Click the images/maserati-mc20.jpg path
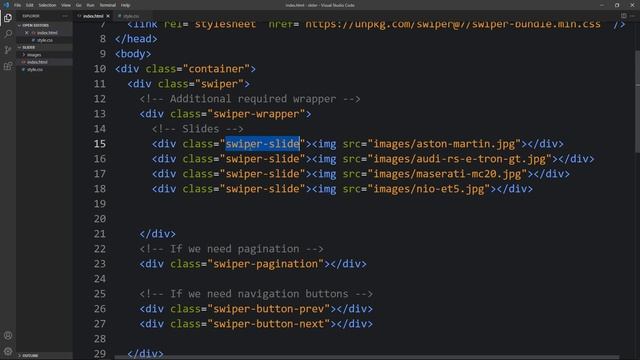This screenshot has height=360, width=640. point(447,174)
